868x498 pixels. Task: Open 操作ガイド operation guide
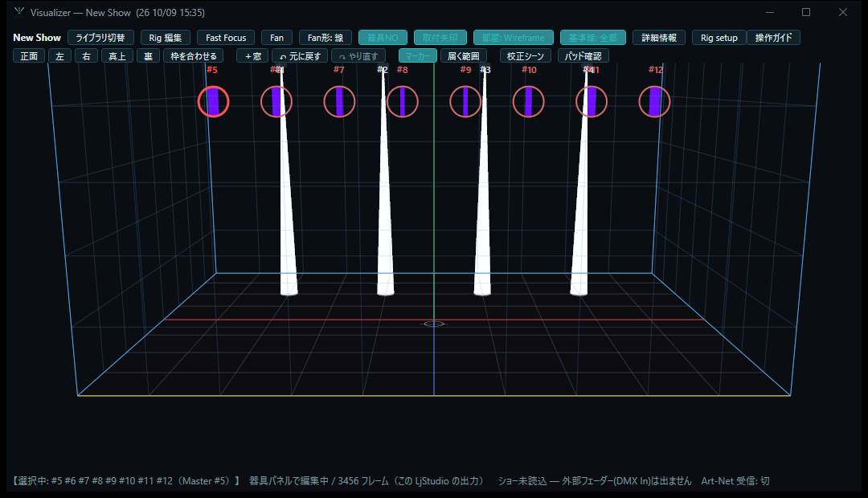click(x=773, y=38)
